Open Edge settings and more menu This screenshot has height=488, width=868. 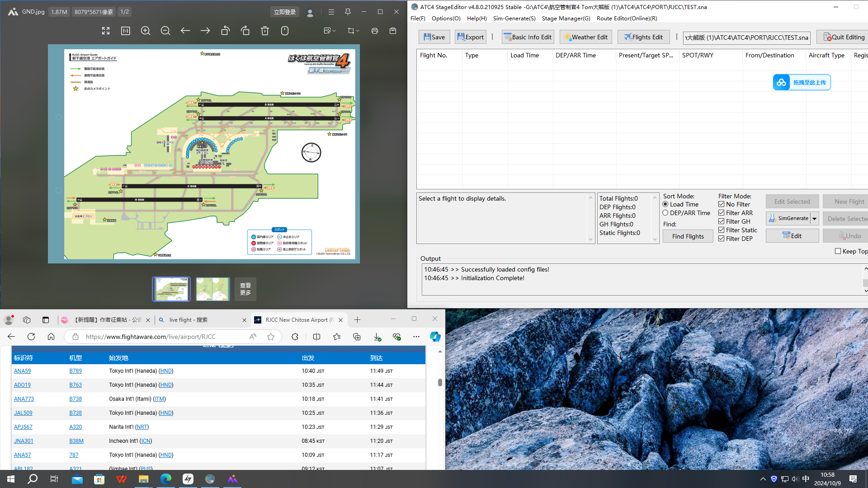[416, 337]
